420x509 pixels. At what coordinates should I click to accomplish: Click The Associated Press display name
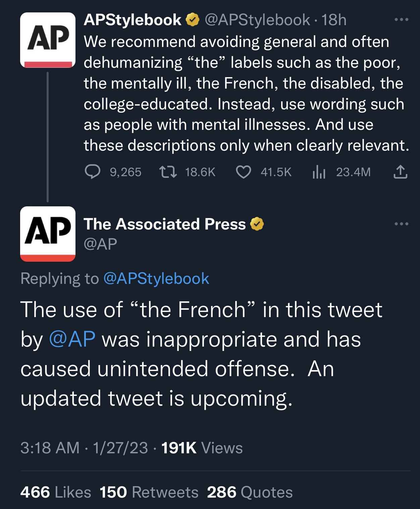pyautogui.click(x=164, y=224)
